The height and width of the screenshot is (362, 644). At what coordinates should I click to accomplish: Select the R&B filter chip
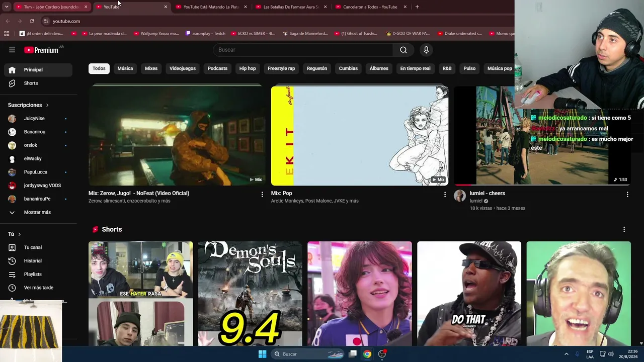click(x=447, y=68)
